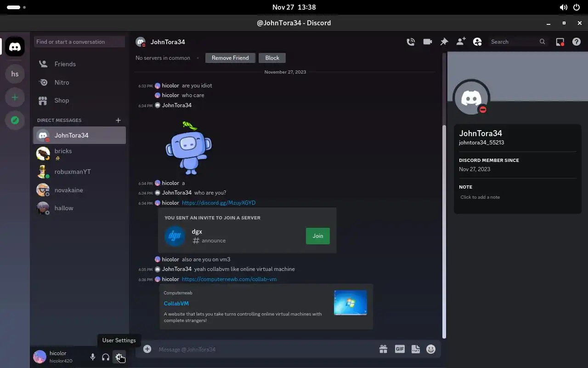Open discord.gg/MzuyXGYD invite link
The width and height of the screenshot is (588, 368).
click(219, 203)
